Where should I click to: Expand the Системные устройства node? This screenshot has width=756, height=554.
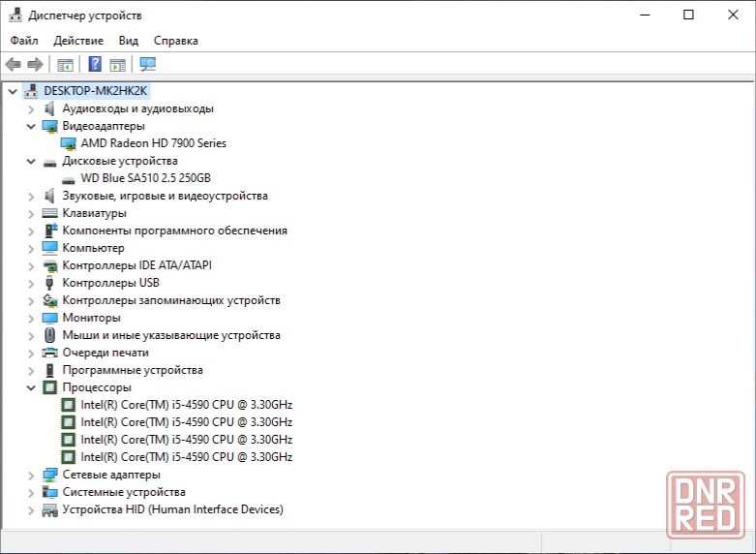[x=31, y=493]
